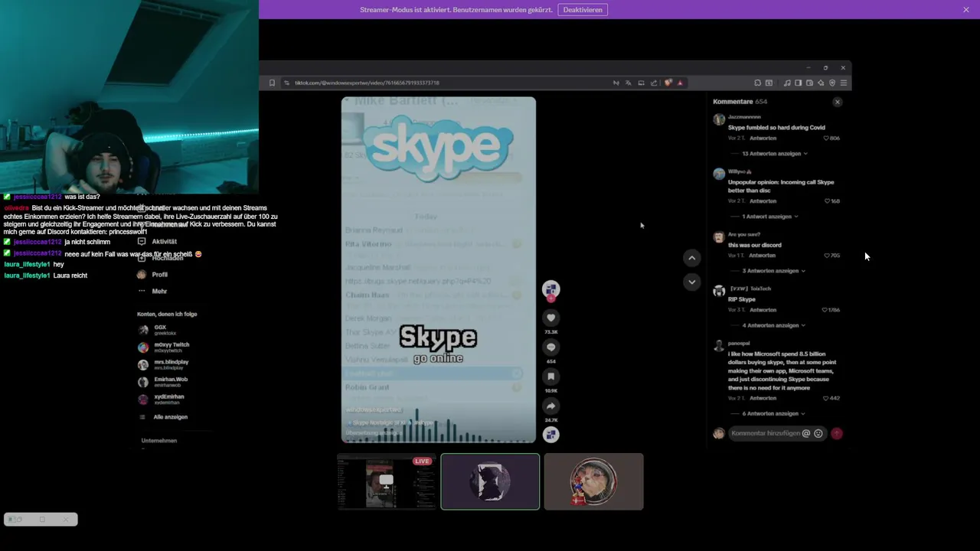
Task: Save video with the 10.9K bookmark icon
Action: (x=550, y=377)
